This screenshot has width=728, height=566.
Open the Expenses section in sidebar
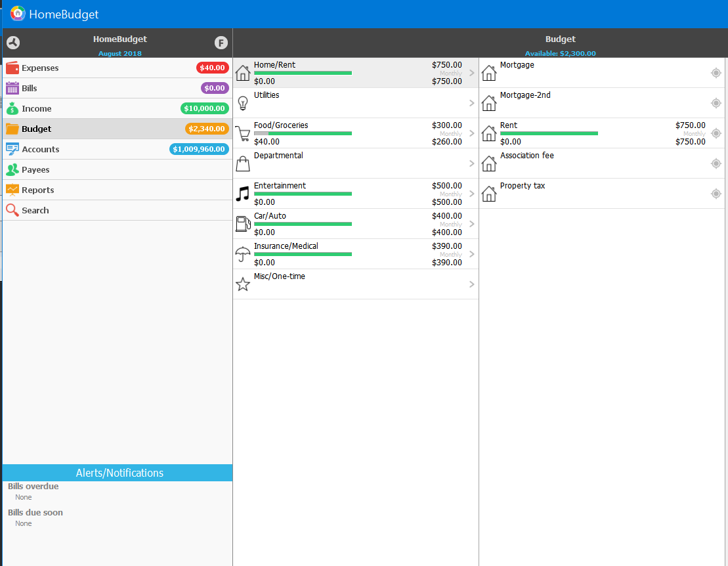pyautogui.click(x=40, y=68)
